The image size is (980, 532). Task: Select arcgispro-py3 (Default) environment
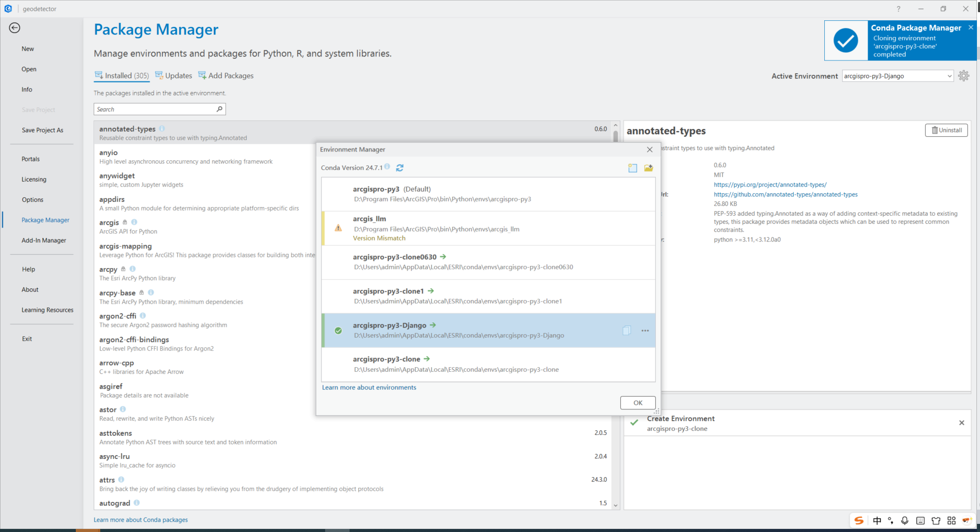tap(488, 194)
